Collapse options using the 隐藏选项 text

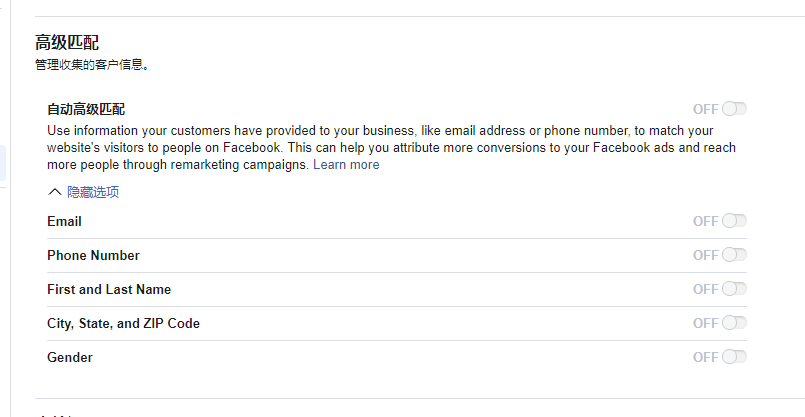pyautogui.click(x=93, y=192)
